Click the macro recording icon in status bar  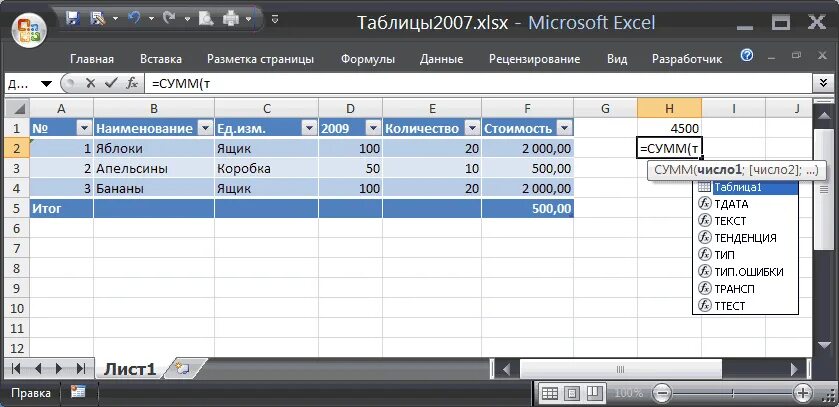(78, 392)
